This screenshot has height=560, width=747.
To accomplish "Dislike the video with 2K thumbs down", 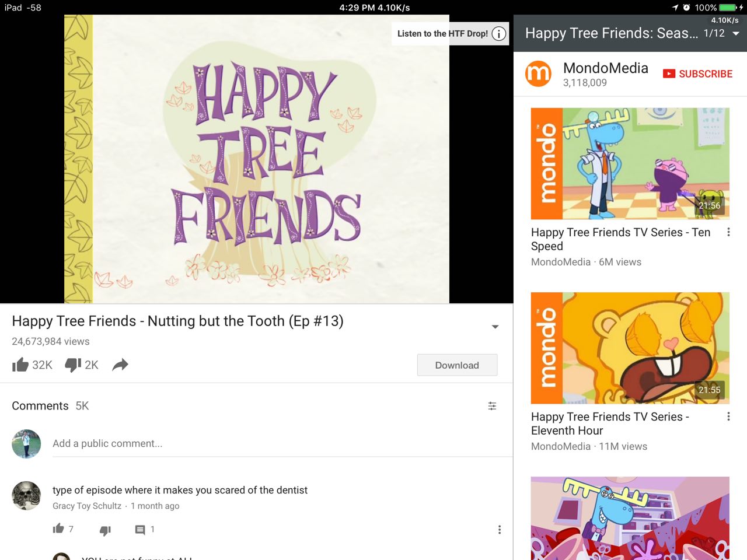I will point(73,365).
